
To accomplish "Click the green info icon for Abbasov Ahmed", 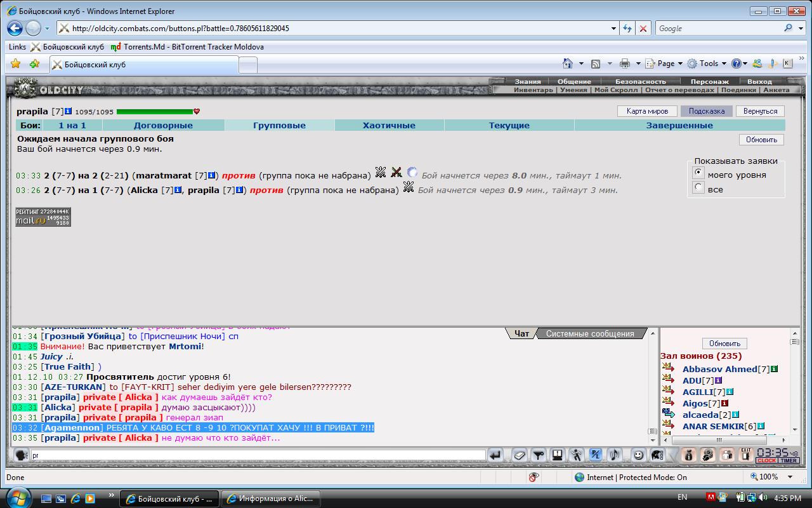I will click(x=775, y=368).
